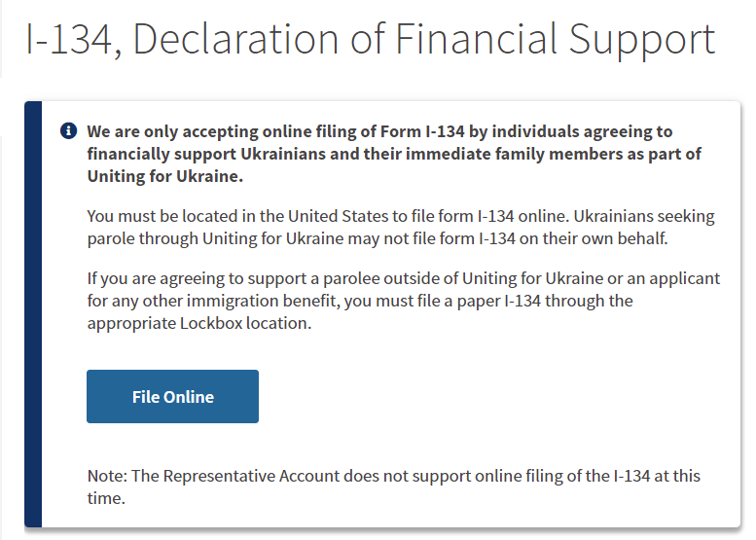
Task: Click the word 'I-134' in the page heading
Action: point(71,41)
